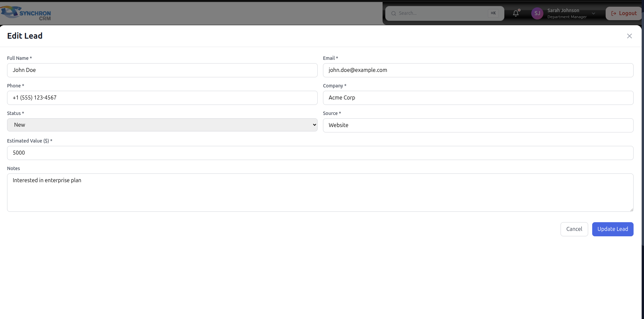Click inside the Notes text area
Screen dimensions: 644x319
tap(320, 193)
